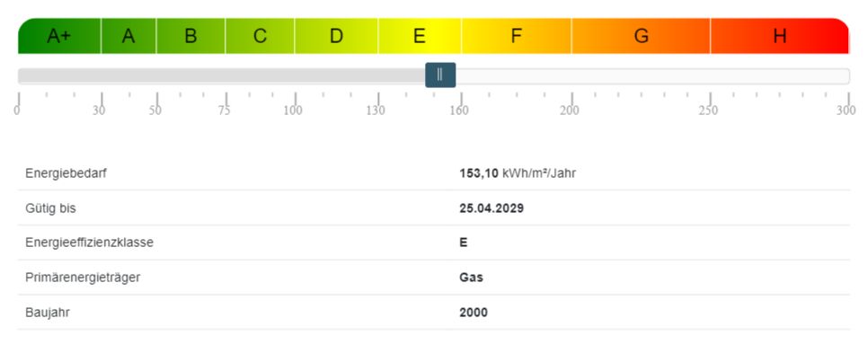Select the F energy class segment
The image size is (868, 362).
coord(516,36)
